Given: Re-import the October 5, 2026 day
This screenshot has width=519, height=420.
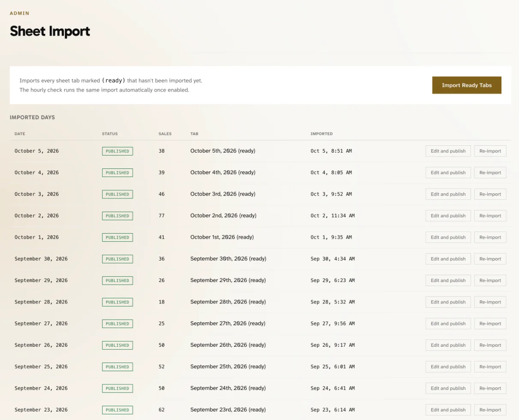Looking at the screenshot, I should [490, 151].
